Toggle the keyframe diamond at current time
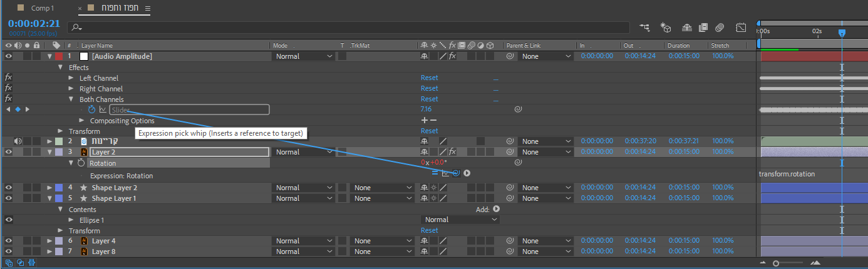 [x=18, y=109]
